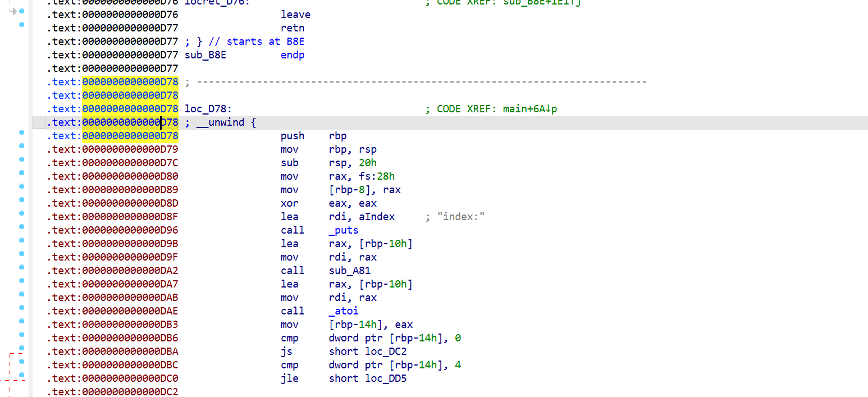
Task: Click the "[rbp-14h], eax" operand
Action: click(371, 325)
